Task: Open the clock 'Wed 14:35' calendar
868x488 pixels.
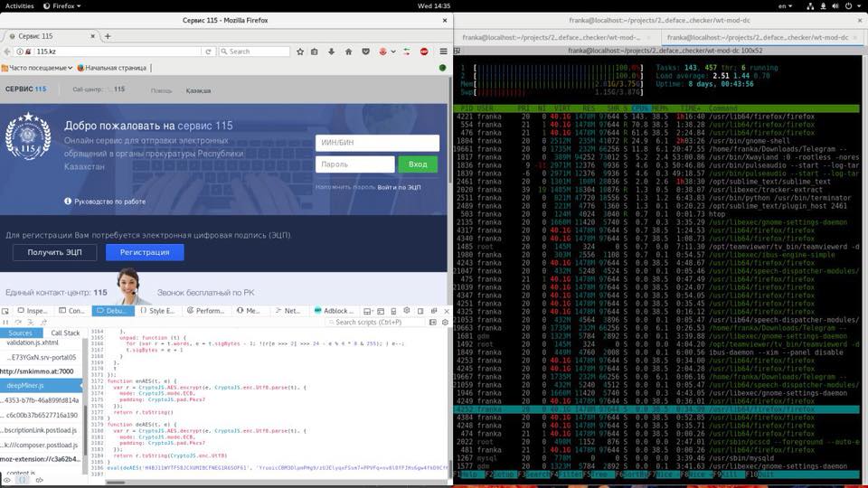Action: click(x=433, y=6)
